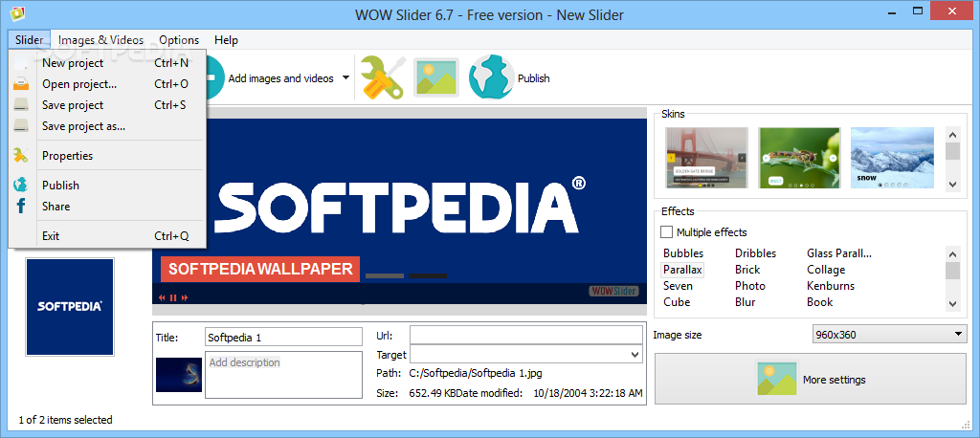The image size is (980, 438).
Task: Select the Bubbles effect
Action: pos(683,253)
